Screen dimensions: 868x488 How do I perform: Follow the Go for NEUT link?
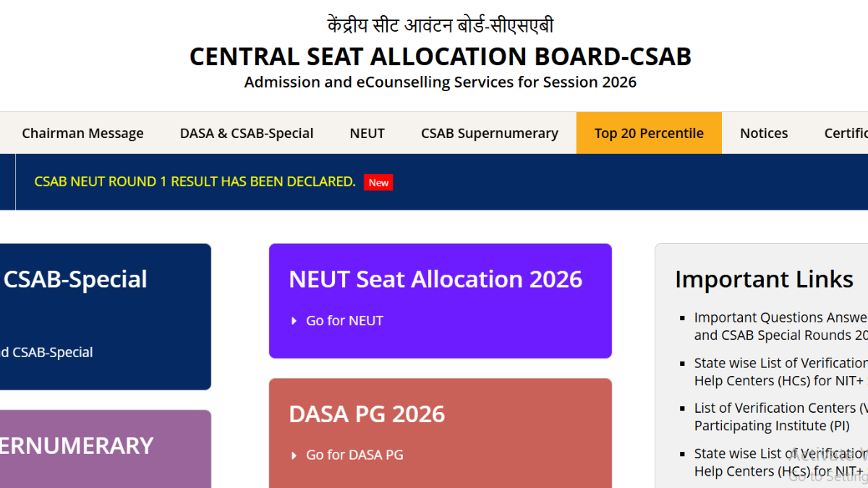[344, 320]
